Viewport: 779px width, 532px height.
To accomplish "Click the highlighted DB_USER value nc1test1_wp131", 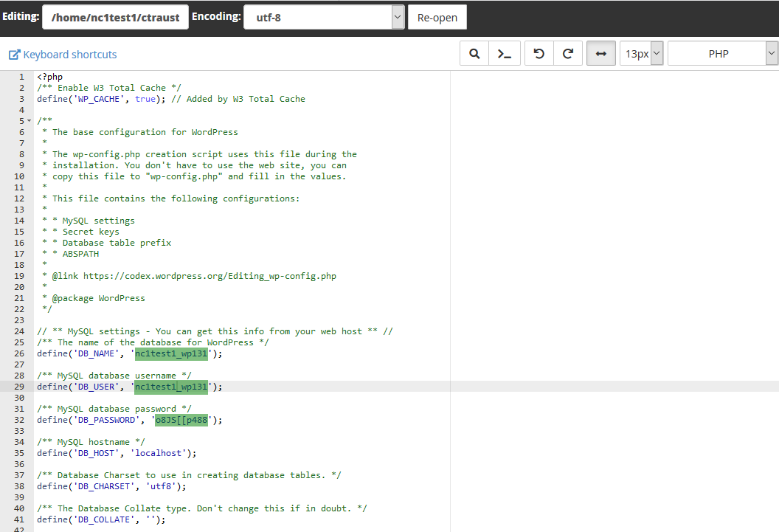I will tap(171, 387).
